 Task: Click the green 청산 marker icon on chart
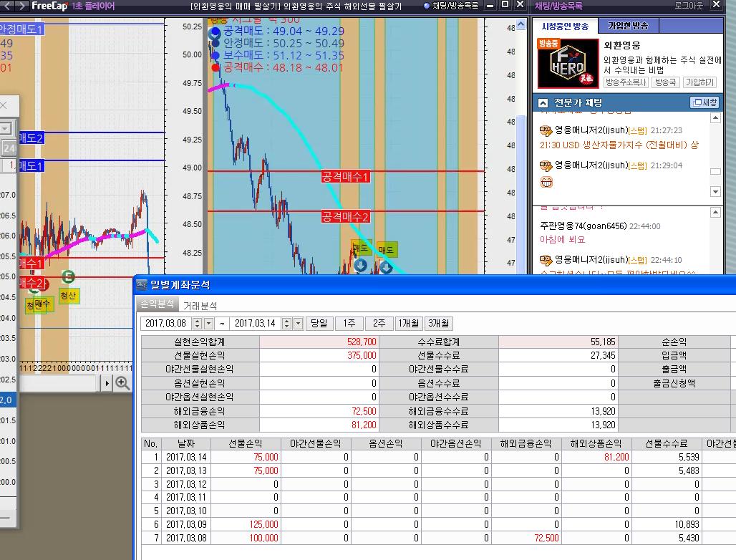68,277
